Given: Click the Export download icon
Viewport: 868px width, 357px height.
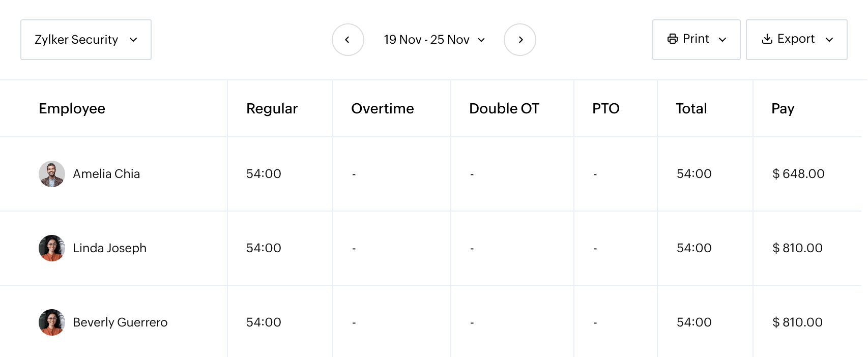Looking at the screenshot, I should click(x=767, y=39).
